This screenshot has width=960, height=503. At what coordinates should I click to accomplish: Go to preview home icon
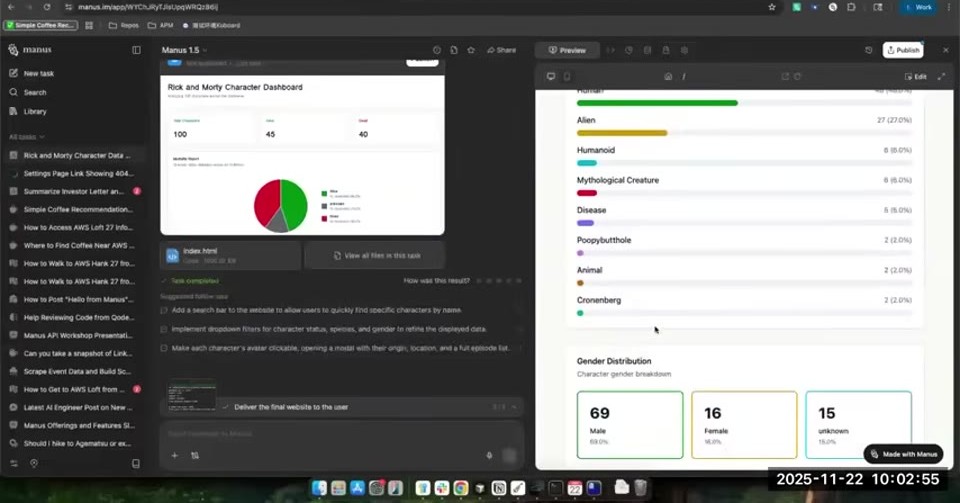(668, 76)
